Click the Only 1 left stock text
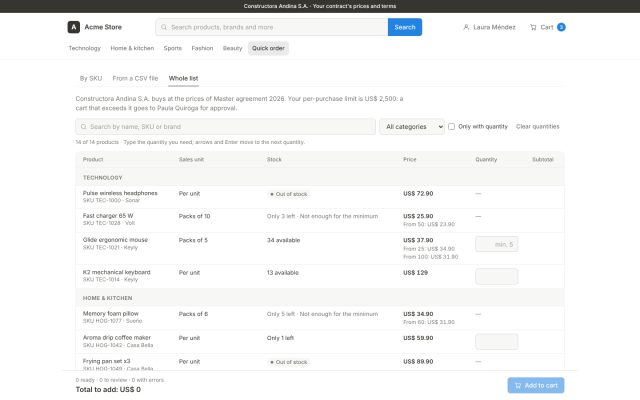Image resolution: width=640 pixels, height=400 pixels. tap(280, 338)
